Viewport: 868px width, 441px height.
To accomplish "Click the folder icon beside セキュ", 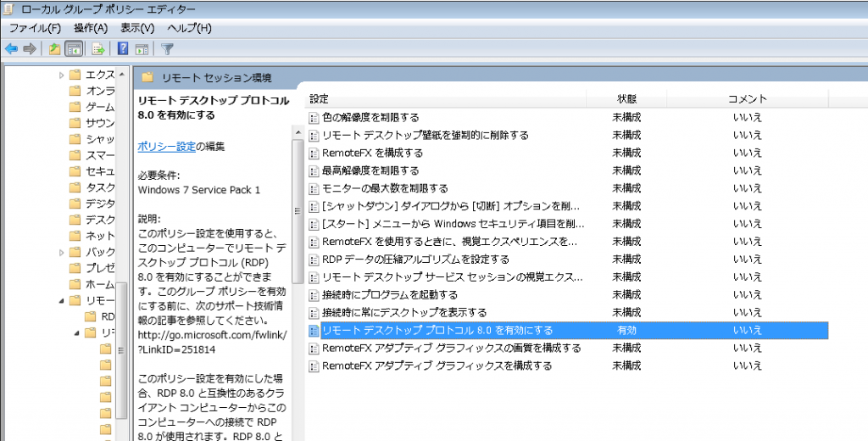I will click(x=75, y=171).
